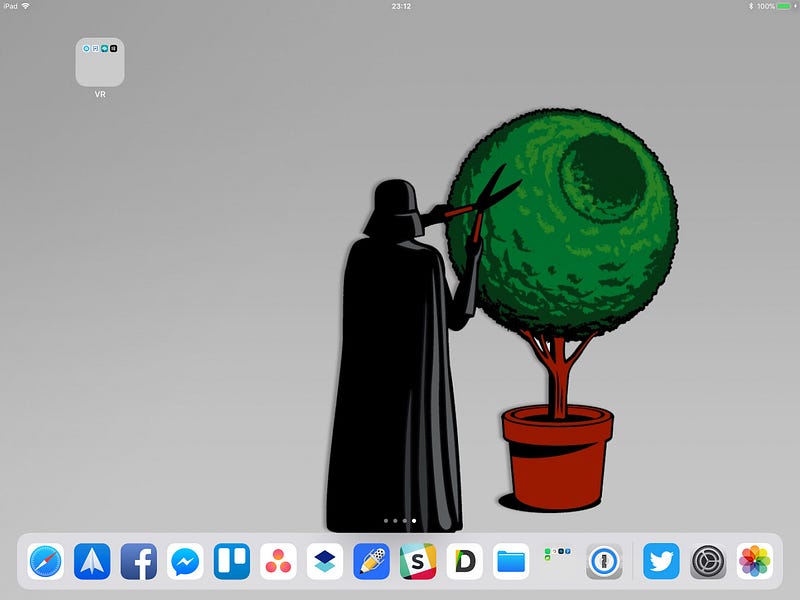This screenshot has height=600, width=800.
Task: Tap the 23:12 clock in the status bar
Action: tap(401, 6)
